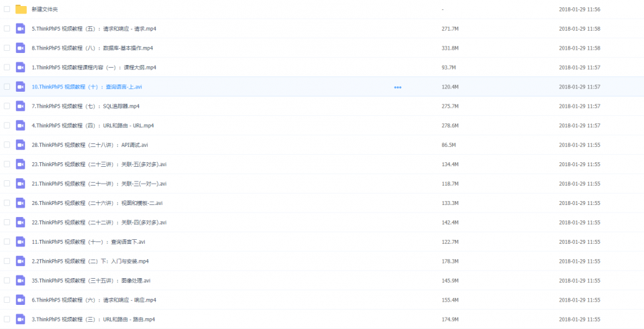Image resolution: width=644 pixels, height=329 pixels.
Task: Open file name 7.ThinkPhP5 SQL追踪器.mp4
Action: click(x=85, y=107)
